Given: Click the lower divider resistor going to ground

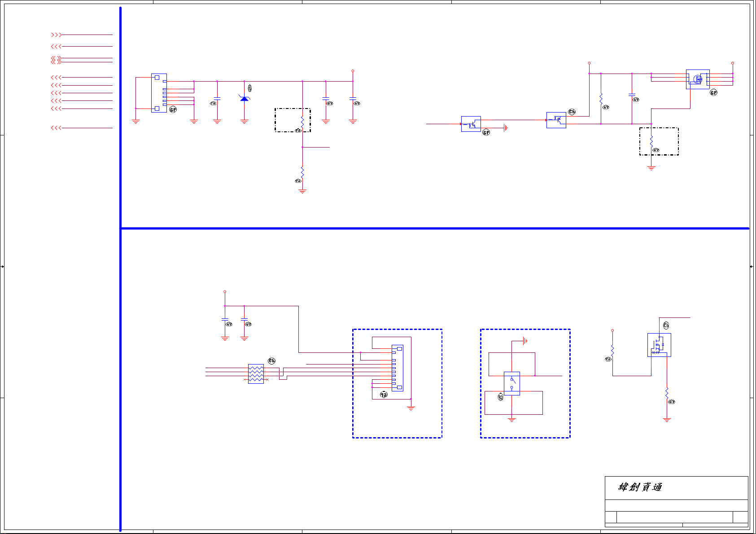Looking at the screenshot, I should (x=302, y=172).
